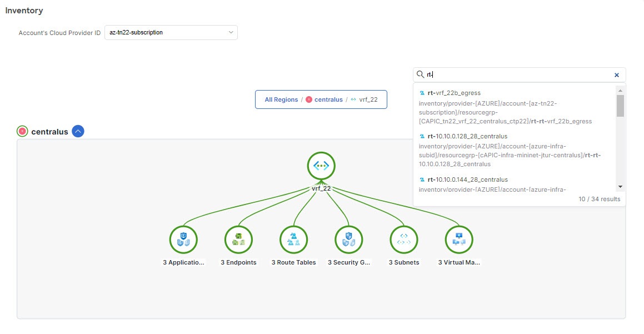Click the search magnifier icon
The image size is (644, 334).
421,74
